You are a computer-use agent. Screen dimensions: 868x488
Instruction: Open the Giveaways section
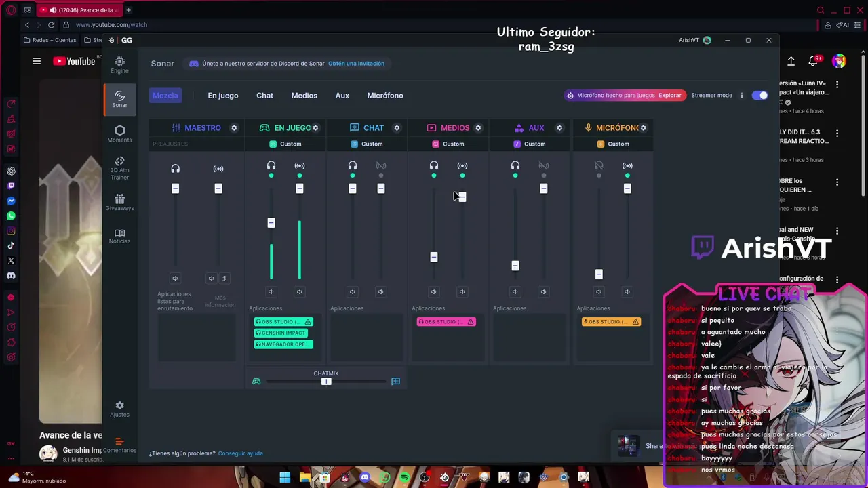pyautogui.click(x=119, y=202)
